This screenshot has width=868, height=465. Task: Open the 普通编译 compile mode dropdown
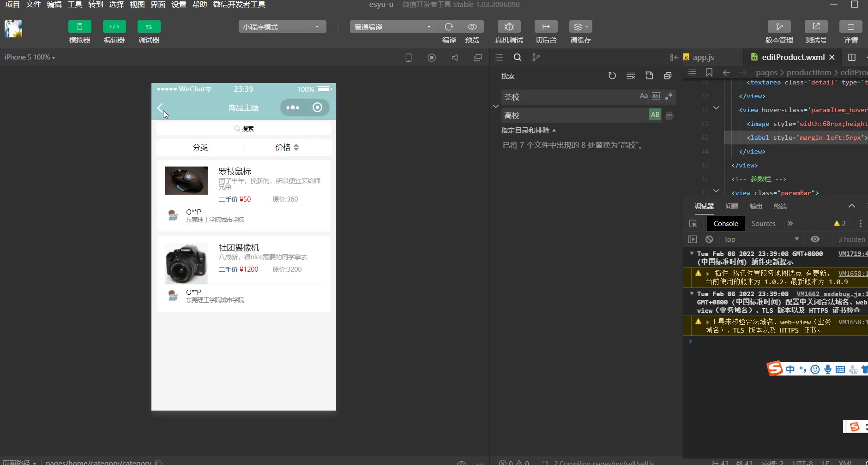click(x=393, y=27)
